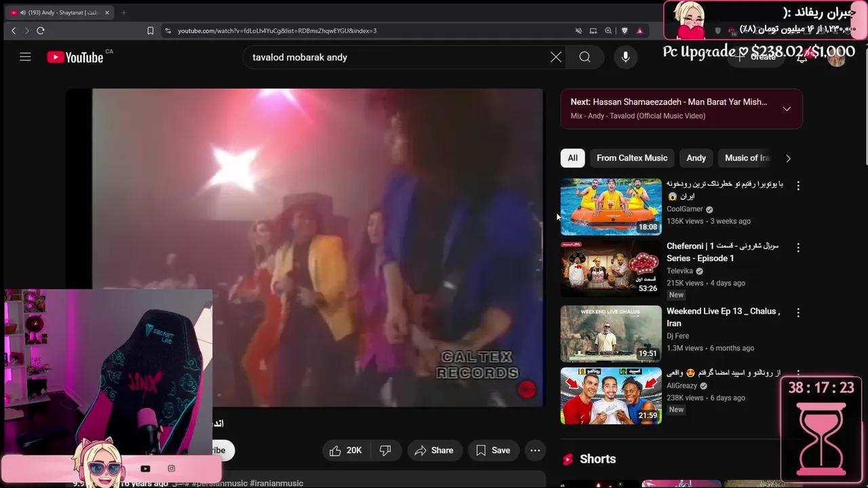Open the YouTube hamburger guide menu
This screenshot has width=868, height=488.
pyautogui.click(x=25, y=57)
